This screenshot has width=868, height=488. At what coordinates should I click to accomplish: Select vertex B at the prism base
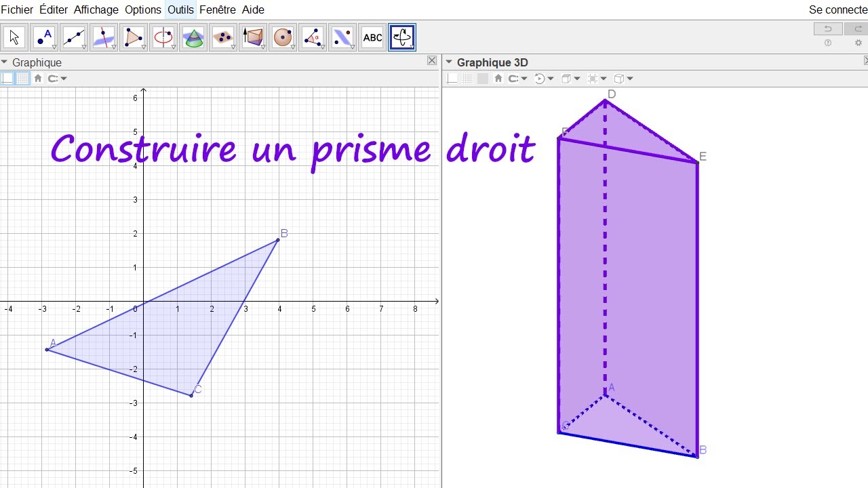[x=697, y=456]
